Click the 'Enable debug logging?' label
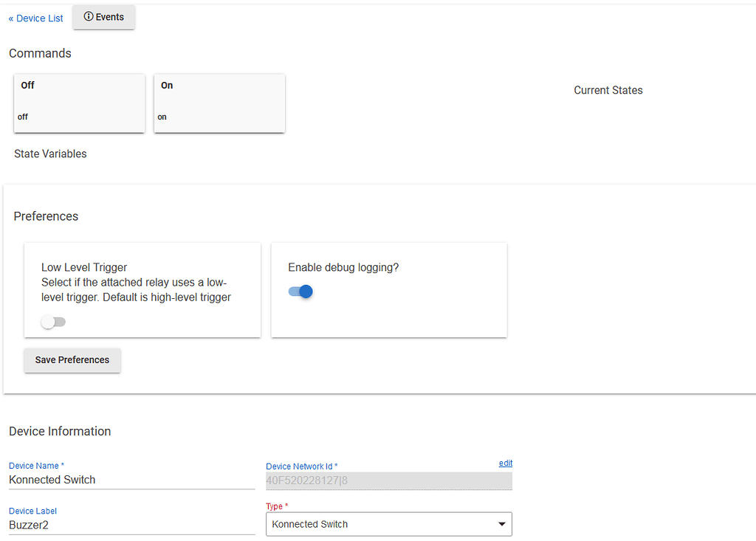 coord(343,268)
